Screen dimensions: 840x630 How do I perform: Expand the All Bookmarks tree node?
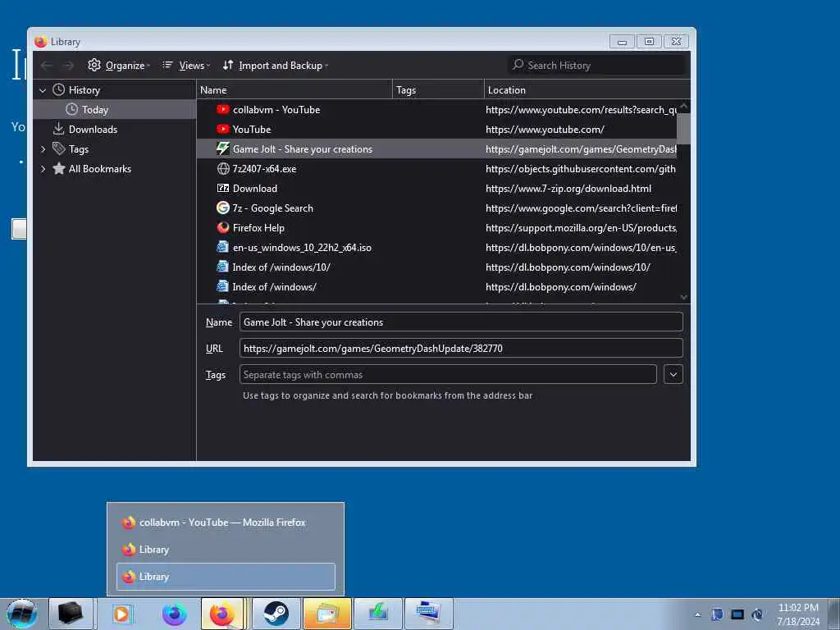pos(43,169)
